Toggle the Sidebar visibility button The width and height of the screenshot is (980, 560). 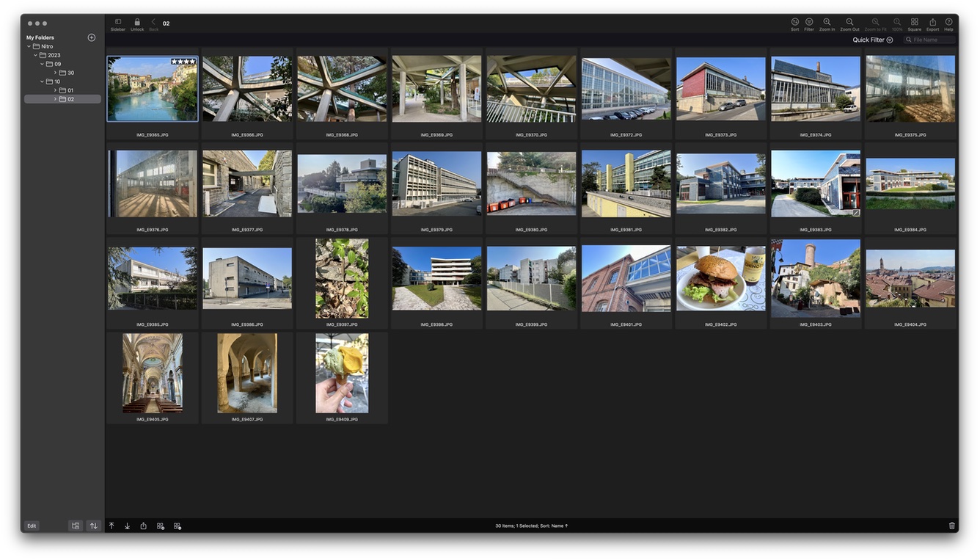click(x=118, y=23)
